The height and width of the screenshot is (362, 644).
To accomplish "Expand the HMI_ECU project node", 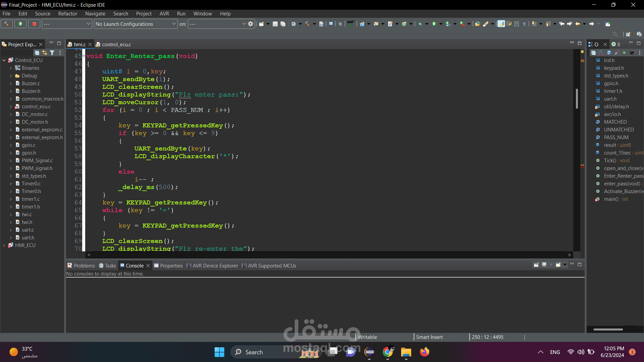I will (x=4, y=245).
